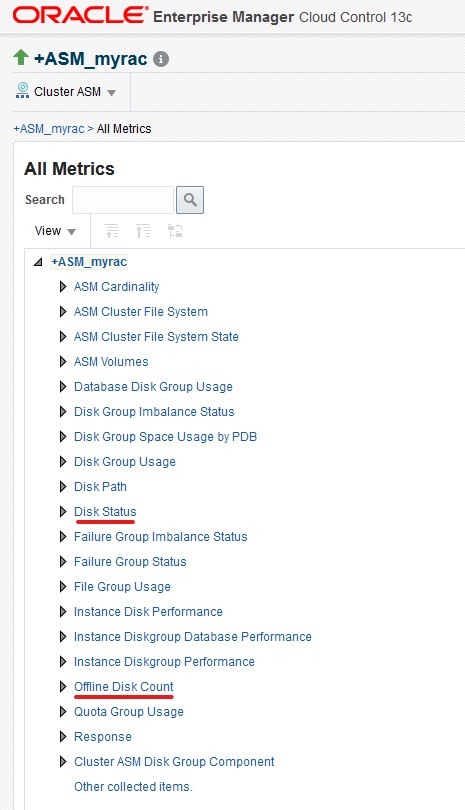Image resolution: width=465 pixels, height=810 pixels.
Task: Expand Cluster ASM Disk Group Component node
Action: 63,761
